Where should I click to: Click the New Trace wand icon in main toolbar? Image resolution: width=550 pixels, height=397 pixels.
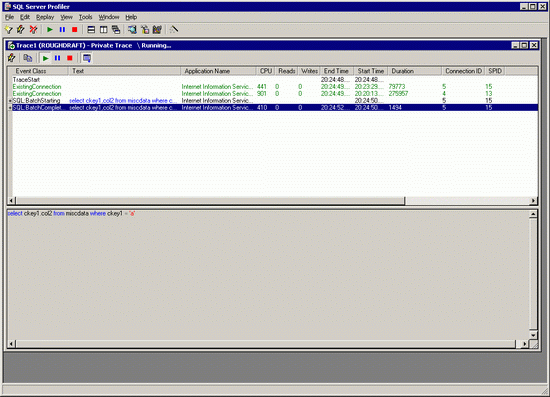pos(8,30)
